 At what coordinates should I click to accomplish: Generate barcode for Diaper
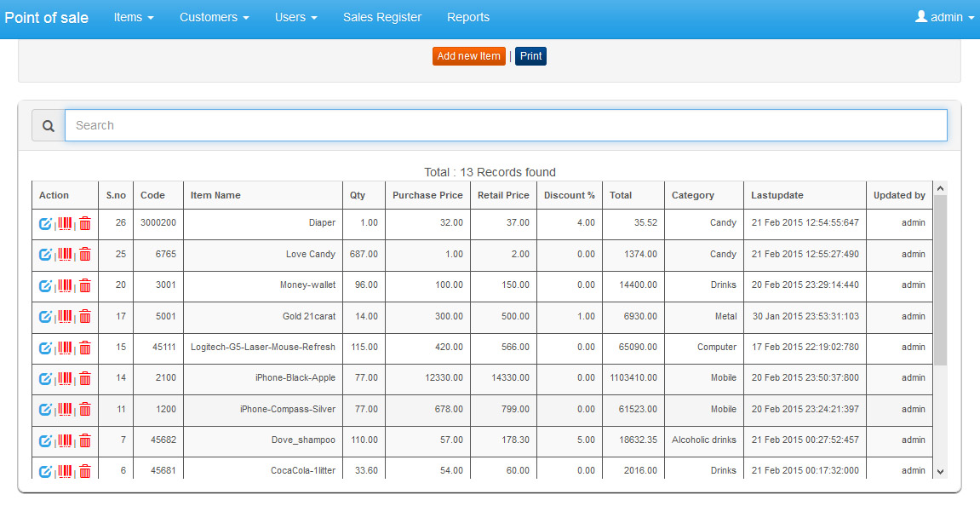coord(65,223)
